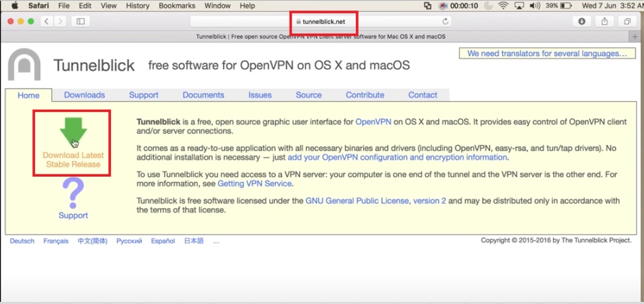
Task: Click the Tunnelblick tunnel logo
Action: [25, 64]
